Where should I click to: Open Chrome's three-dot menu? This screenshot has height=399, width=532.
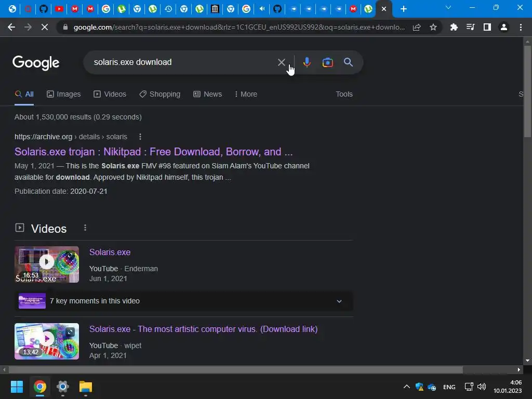tap(521, 27)
